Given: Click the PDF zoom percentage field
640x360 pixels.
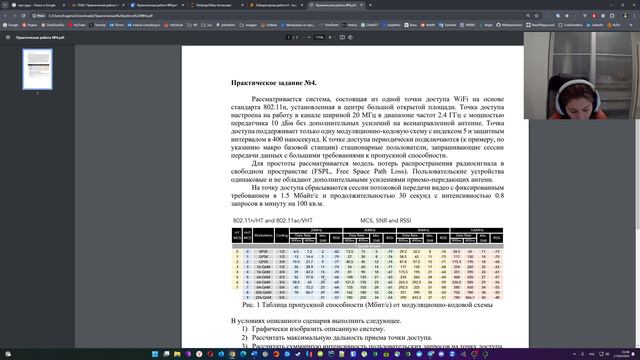Looking at the screenshot, I should coord(319,37).
